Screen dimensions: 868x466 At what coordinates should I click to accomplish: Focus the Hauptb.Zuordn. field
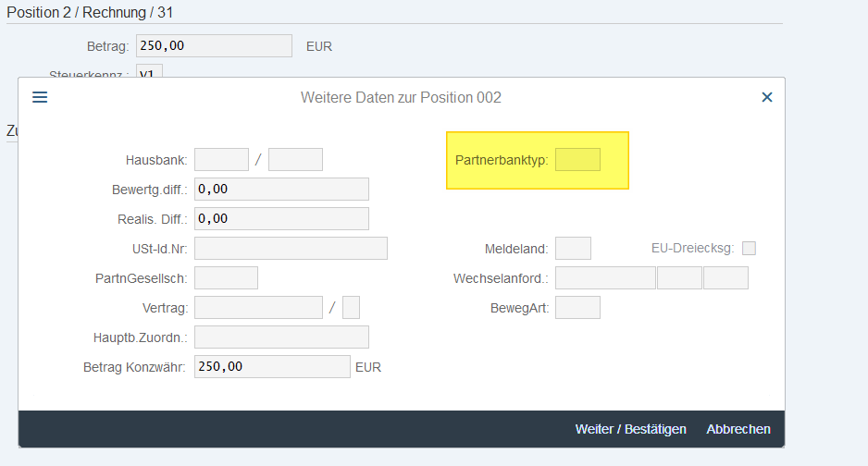click(x=281, y=337)
